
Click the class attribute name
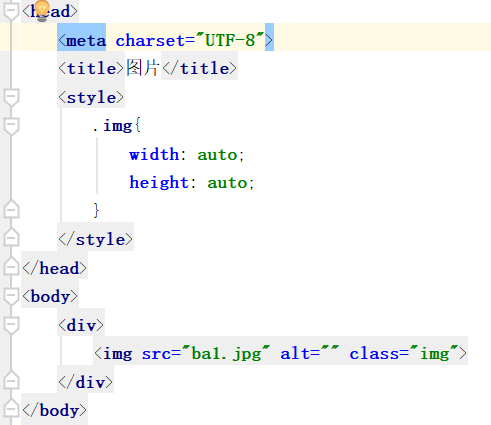tap(374, 353)
